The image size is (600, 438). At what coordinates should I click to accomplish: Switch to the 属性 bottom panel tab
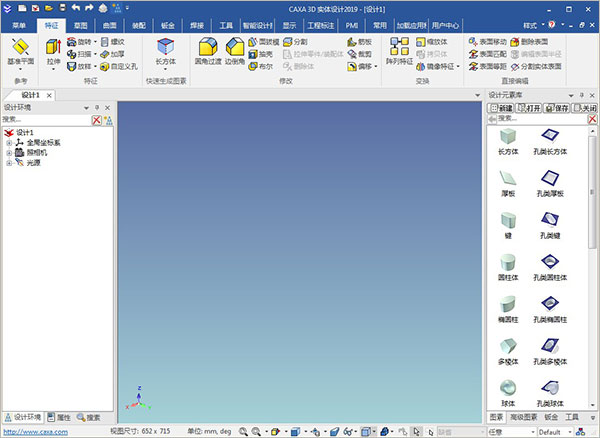[59, 417]
